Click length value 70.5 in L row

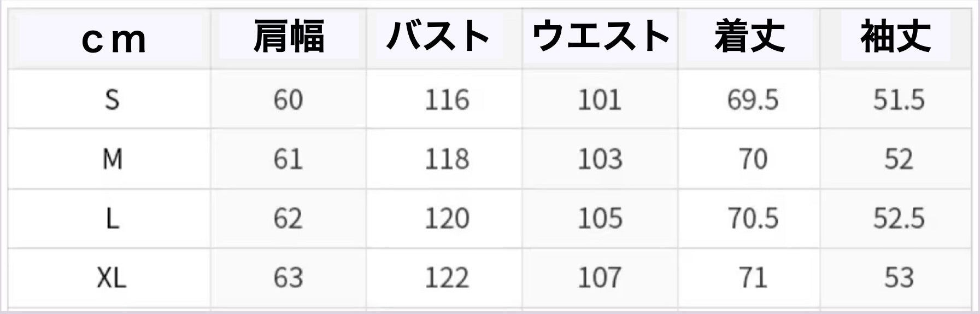[x=753, y=219]
